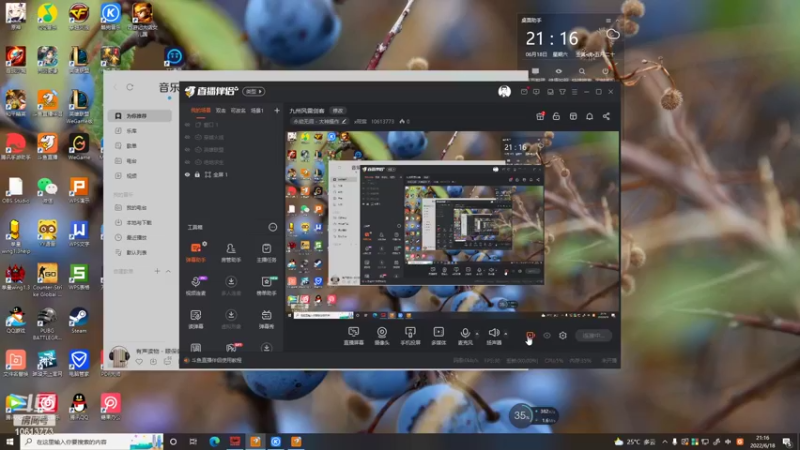
Task: Toggle preview eye icon beside settings gear
Action: (x=547, y=336)
